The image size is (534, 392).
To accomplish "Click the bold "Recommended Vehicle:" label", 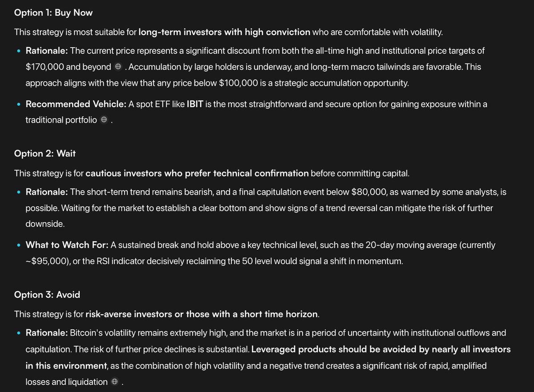I will 76,104.
